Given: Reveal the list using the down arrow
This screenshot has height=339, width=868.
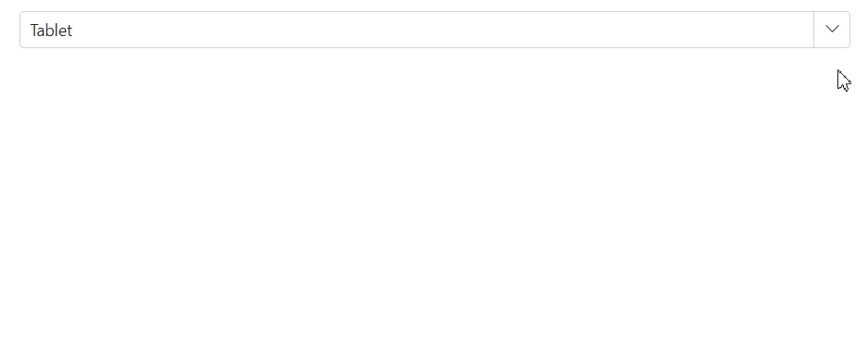Looking at the screenshot, I should coord(832,30).
